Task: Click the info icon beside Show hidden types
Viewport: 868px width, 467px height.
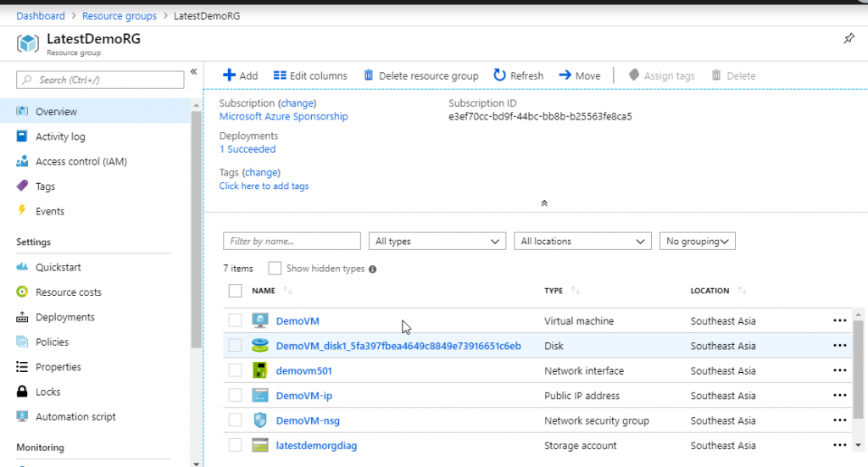Action: 373,269
